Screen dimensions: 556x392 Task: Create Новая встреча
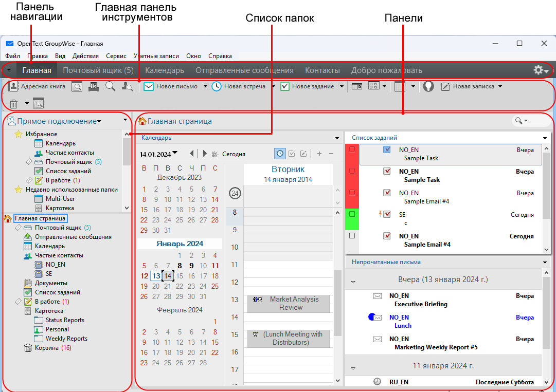click(x=239, y=86)
